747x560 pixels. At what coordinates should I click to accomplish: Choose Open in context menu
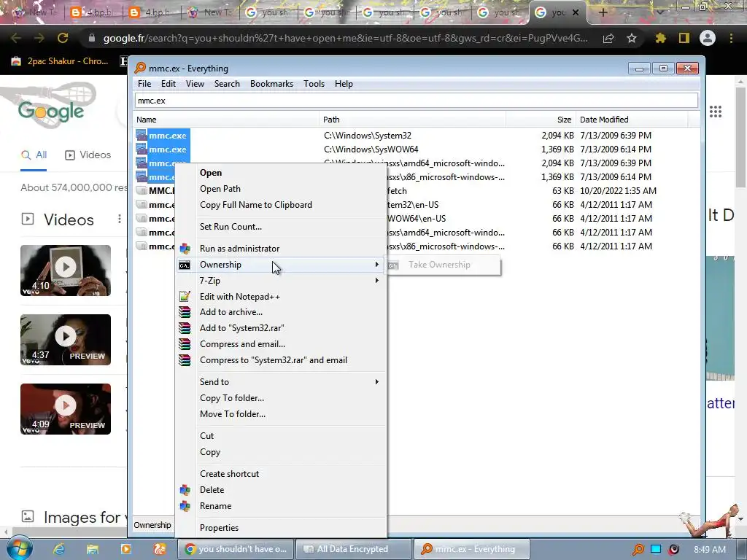pos(282,173)
